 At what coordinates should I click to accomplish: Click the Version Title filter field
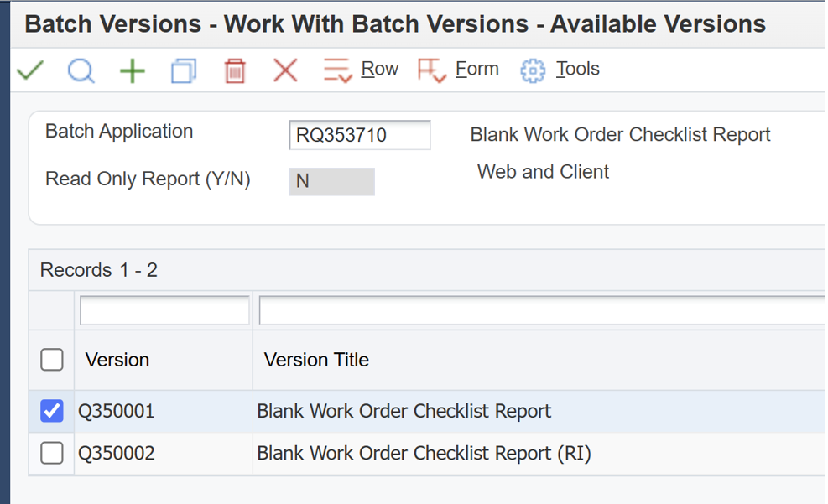tap(542, 310)
